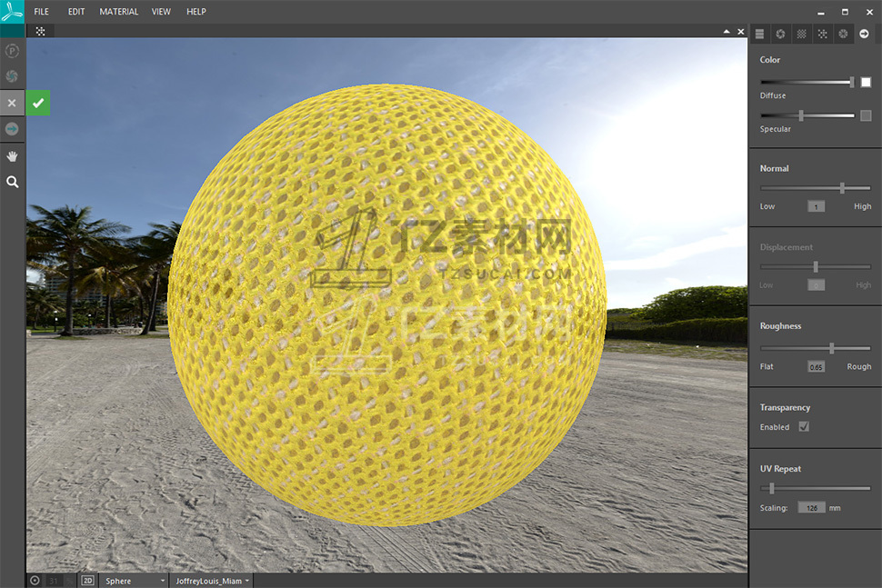Toggle the circle target icon in bottom bar
The image size is (882, 588).
35,580
